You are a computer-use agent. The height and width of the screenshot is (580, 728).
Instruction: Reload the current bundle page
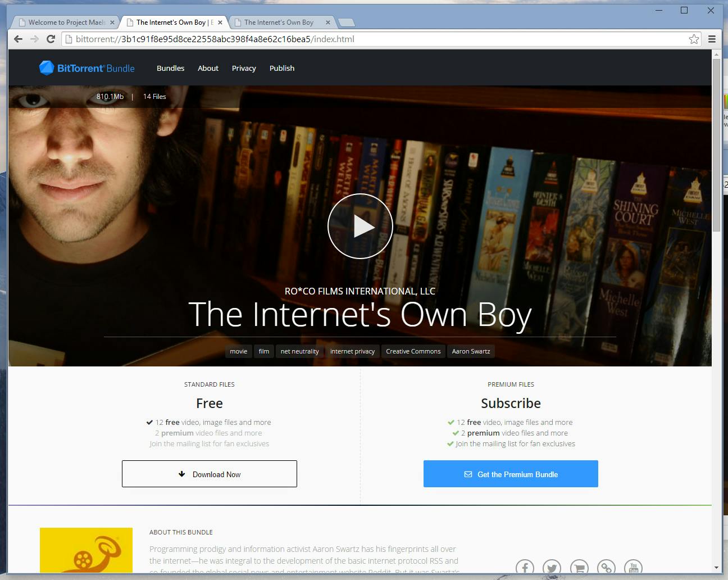click(51, 39)
